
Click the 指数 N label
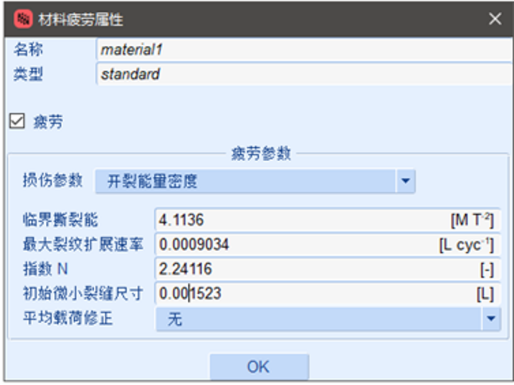pyautogui.click(x=45, y=269)
